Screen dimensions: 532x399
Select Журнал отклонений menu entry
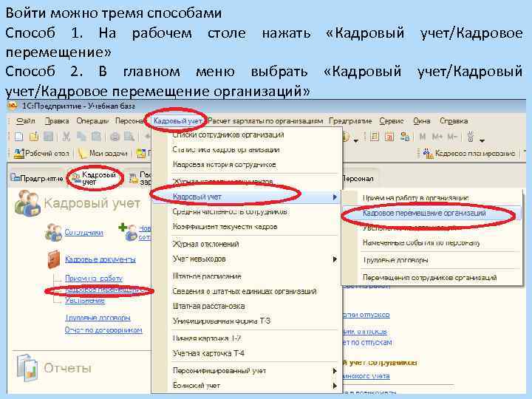click(205, 244)
